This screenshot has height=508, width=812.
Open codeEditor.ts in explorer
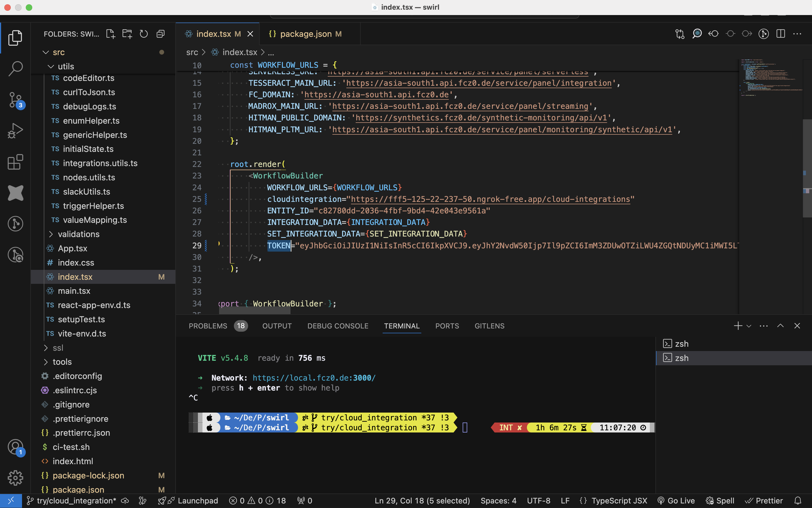coord(103,78)
